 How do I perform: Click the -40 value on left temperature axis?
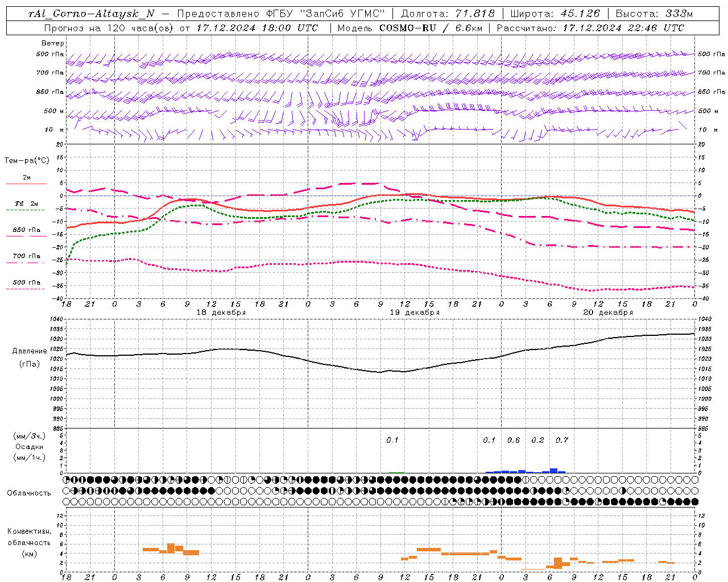click(x=59, y=299)
